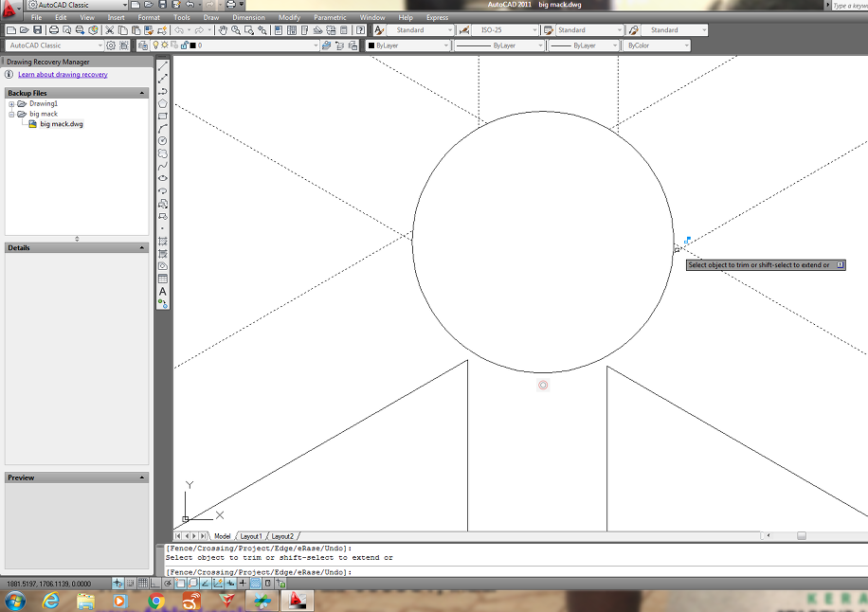
Task: Open the Help question mark icon
Action: coord(360,30)
